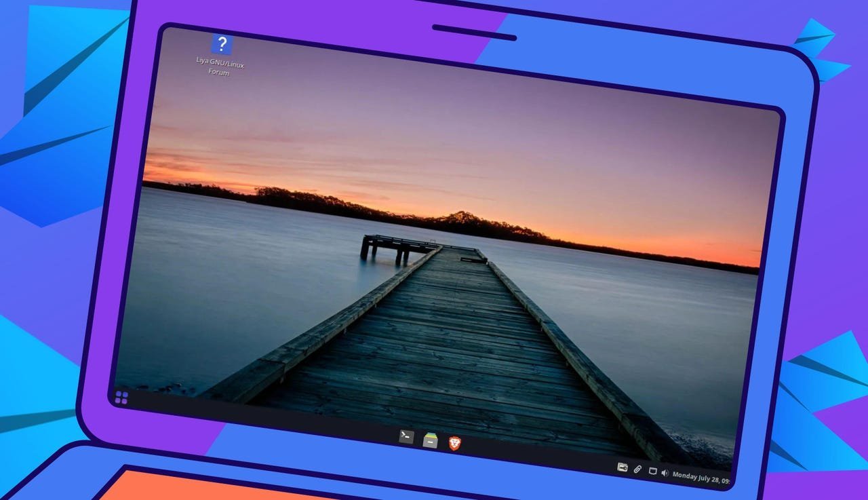Open the Liya GNU/Linux Forum desktop shortcut
This screenshot has width=868, height=500.
tap(222, 45)
